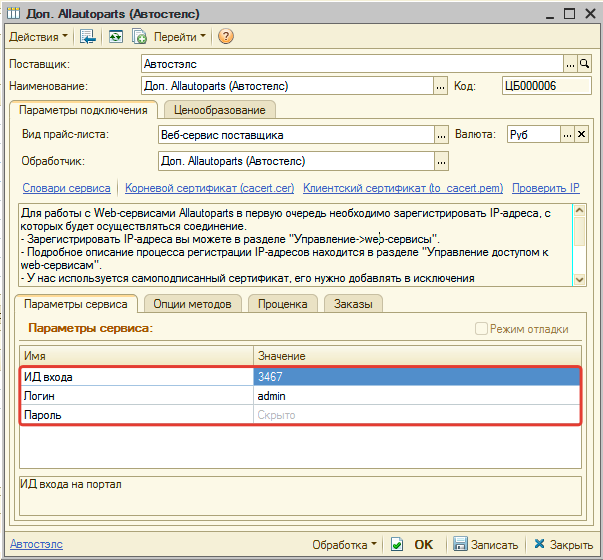Click the blue X icon beside Закрыть
The width and height of the screenshot is (603, 560).
540,544
